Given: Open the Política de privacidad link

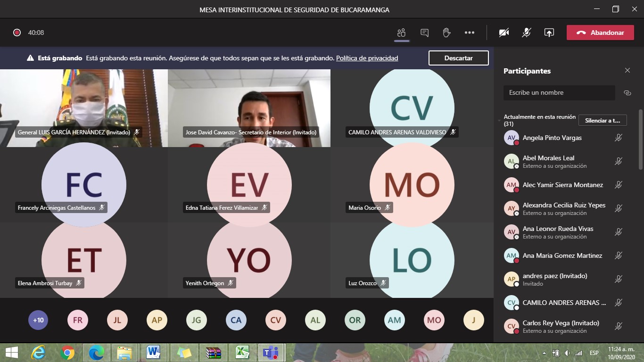Looking at the screenshot, I should pos(367,58).
